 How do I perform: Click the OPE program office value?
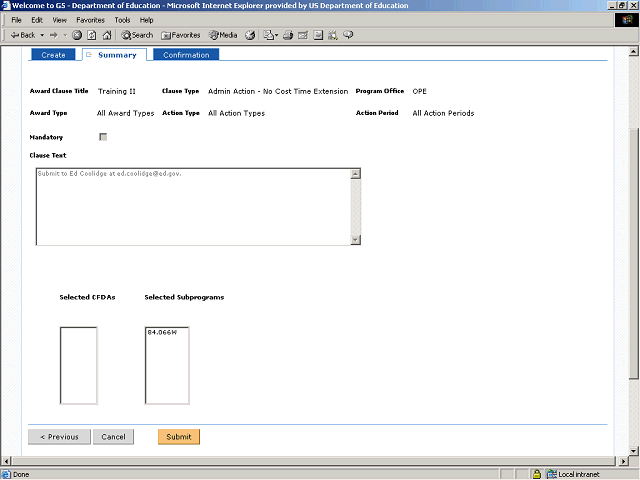[419, 91]
